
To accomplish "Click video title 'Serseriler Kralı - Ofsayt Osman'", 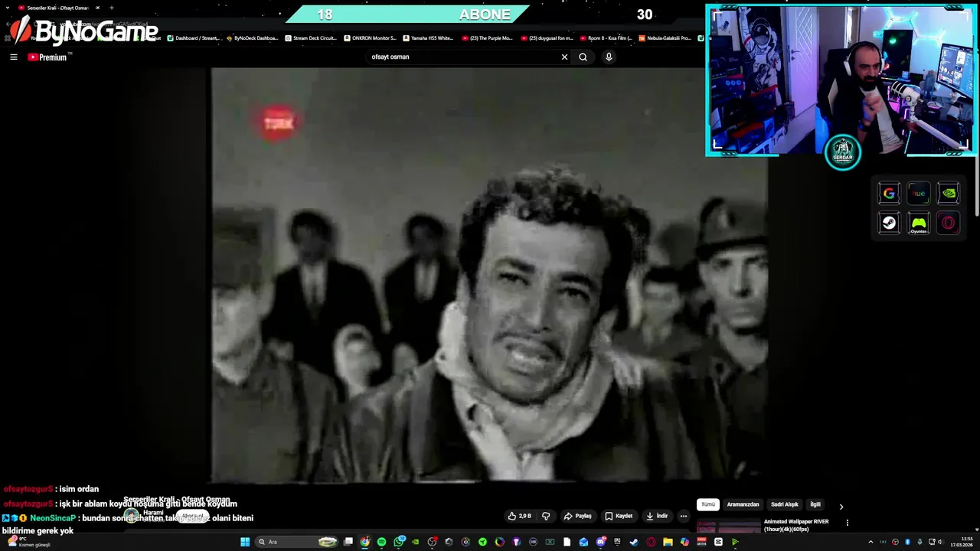I will pyautogui.click(x=177, y=500).
